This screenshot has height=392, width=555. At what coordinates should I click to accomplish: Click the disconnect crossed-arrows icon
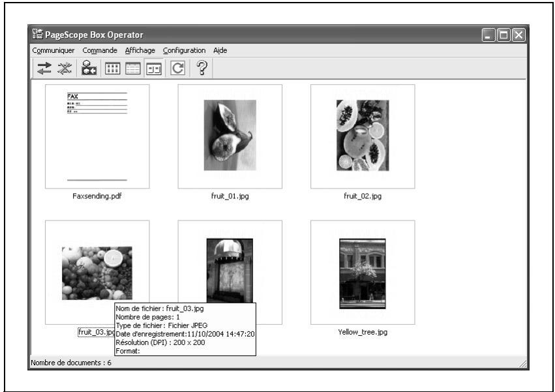[x=65, y=68]
